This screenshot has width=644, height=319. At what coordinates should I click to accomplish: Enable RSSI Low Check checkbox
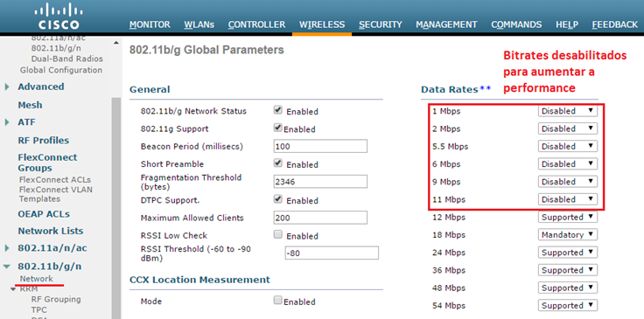point(278,234)
